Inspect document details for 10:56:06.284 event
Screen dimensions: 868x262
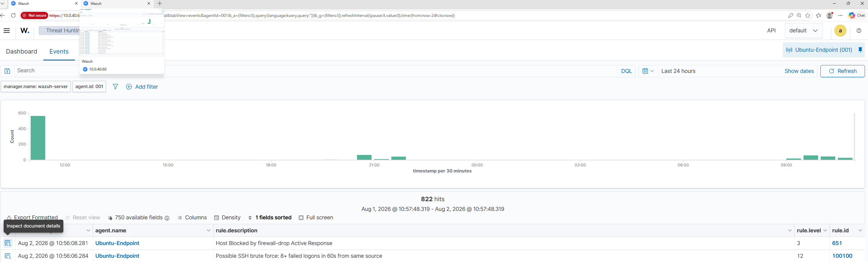click(x=8, y=256)
